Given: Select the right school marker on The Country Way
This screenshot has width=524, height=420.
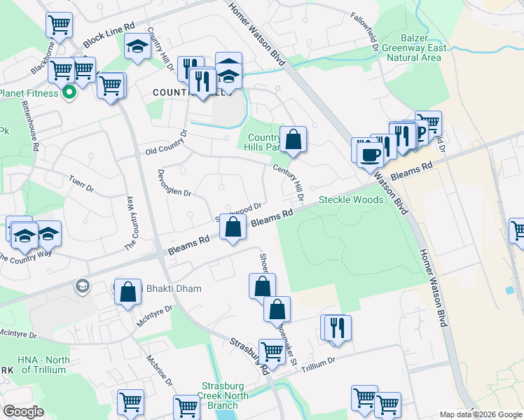Looking at the screenshot, I should point(50,235).
